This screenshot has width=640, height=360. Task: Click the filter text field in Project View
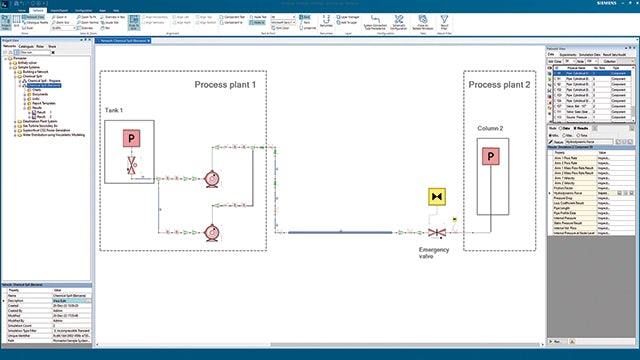(x=35, y=52)
